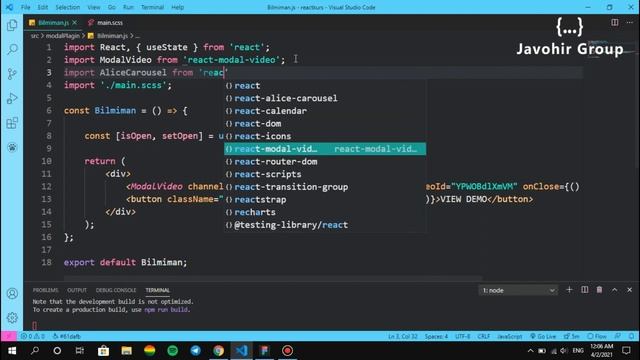Open the Terminal menu

pyautogui.click(x=152, y=7)
